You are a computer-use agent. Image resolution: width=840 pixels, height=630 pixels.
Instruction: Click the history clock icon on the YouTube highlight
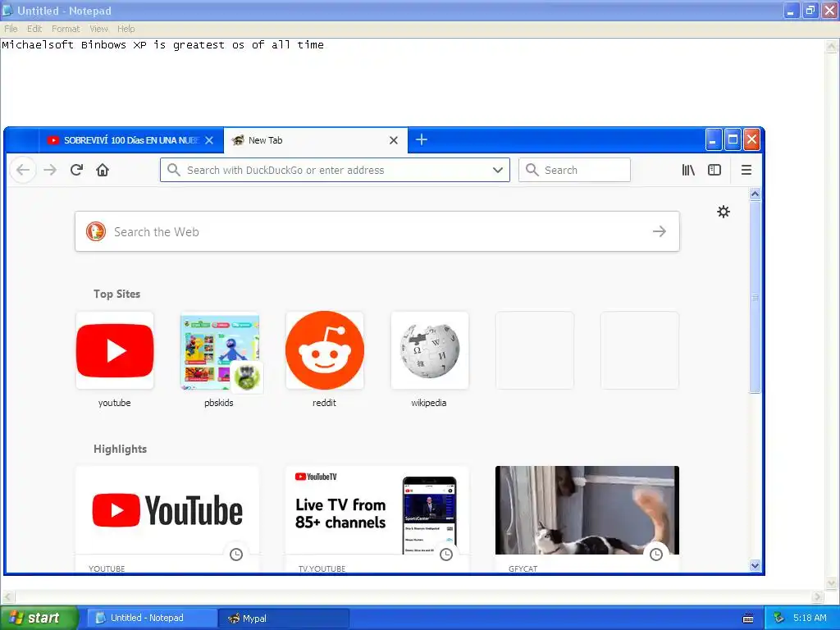point(236,555)
